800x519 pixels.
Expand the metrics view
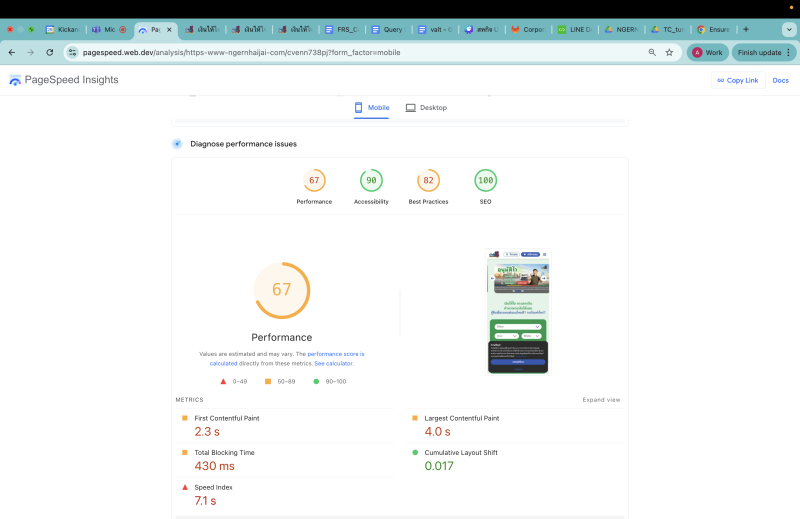point(601,400)
